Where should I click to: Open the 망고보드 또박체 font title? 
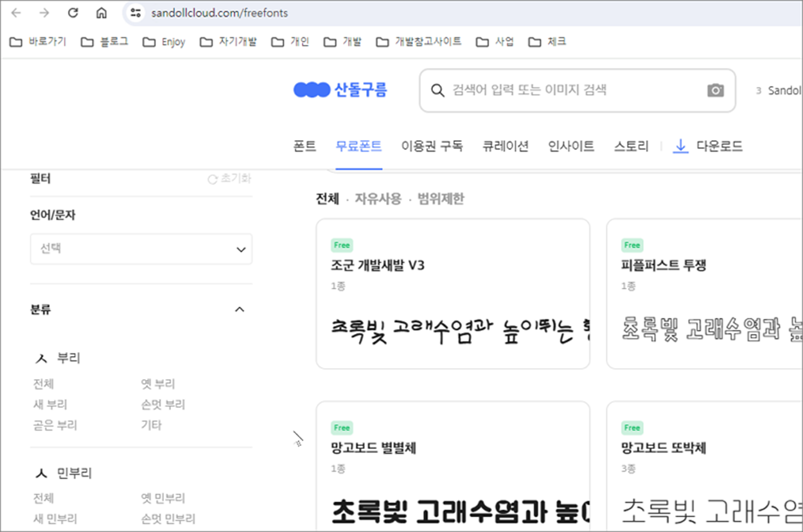click(x=664, y=448)
